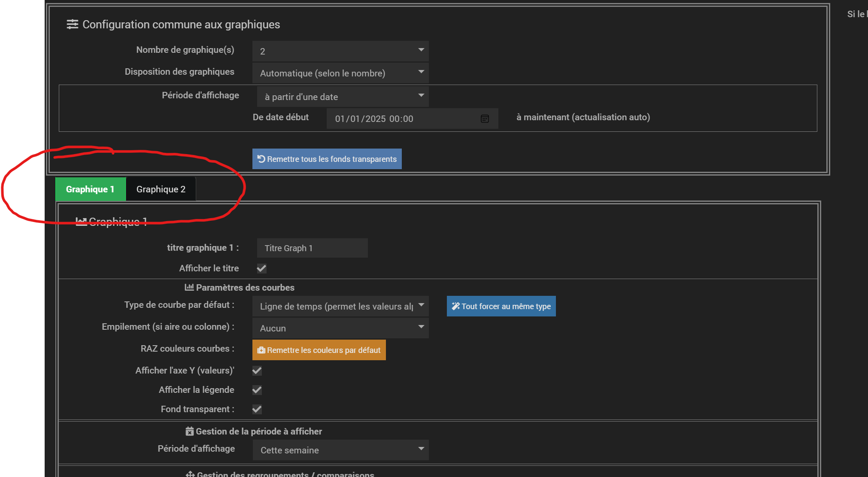This screenshot has width=868, height=477.
Task: Expand Disposition des graphiques dropdown
Action: (x=340, y=73)
